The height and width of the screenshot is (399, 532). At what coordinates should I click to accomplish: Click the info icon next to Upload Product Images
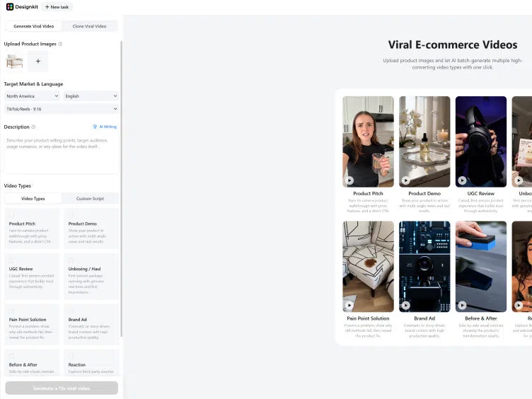tap(60, 44)
